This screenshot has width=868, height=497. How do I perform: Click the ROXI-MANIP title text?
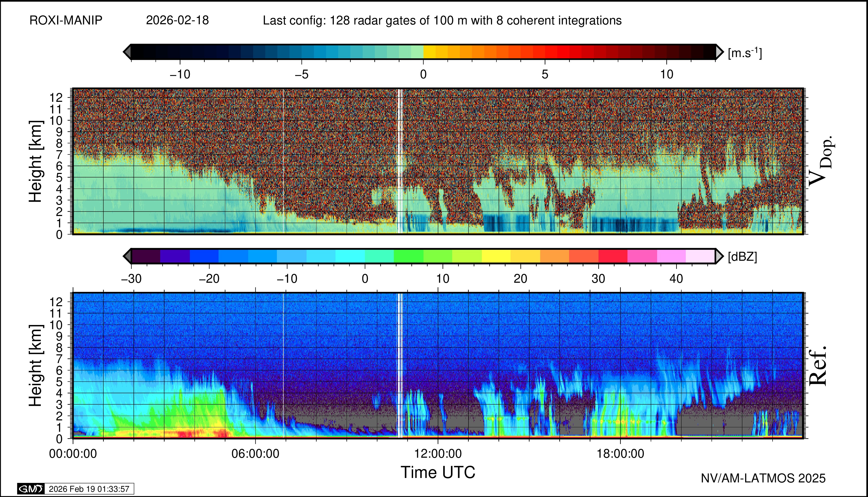[66, 21]
